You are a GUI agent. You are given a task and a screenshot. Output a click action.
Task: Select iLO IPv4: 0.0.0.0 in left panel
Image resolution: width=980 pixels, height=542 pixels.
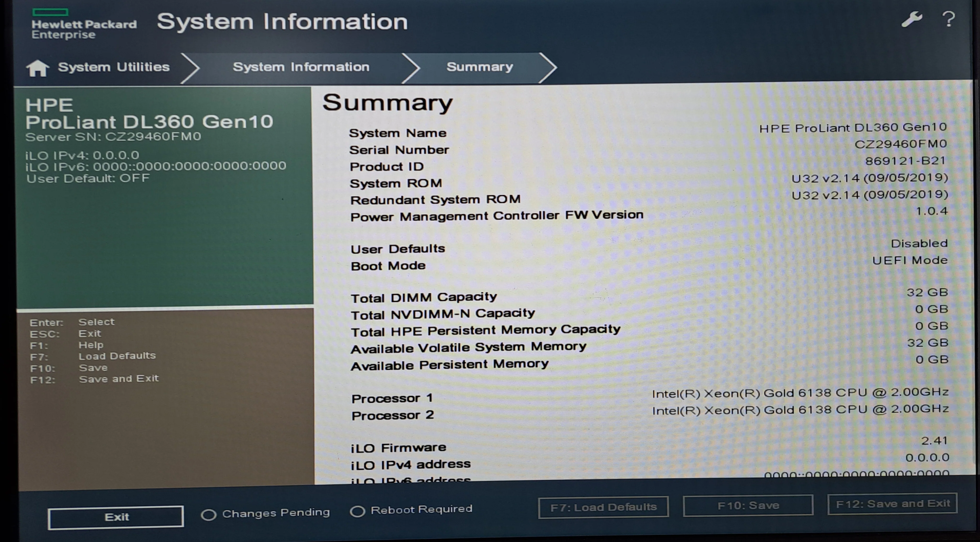coord(82,155)
